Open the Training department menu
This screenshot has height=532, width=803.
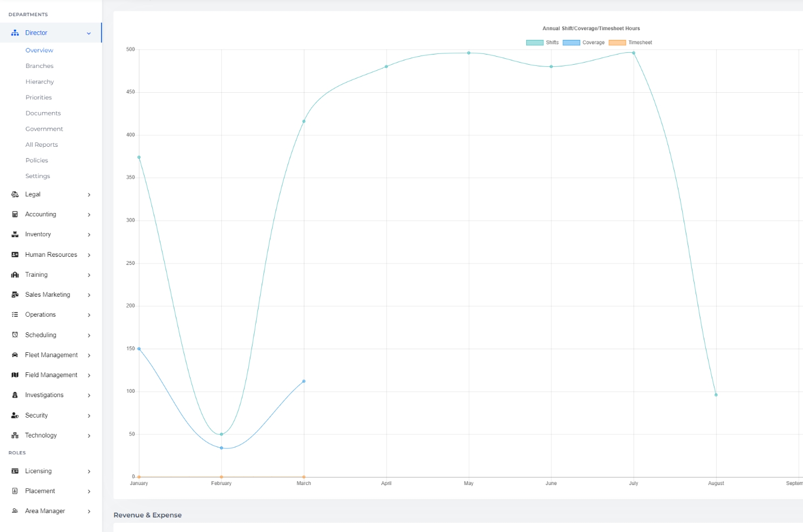[x=36, y=275]
